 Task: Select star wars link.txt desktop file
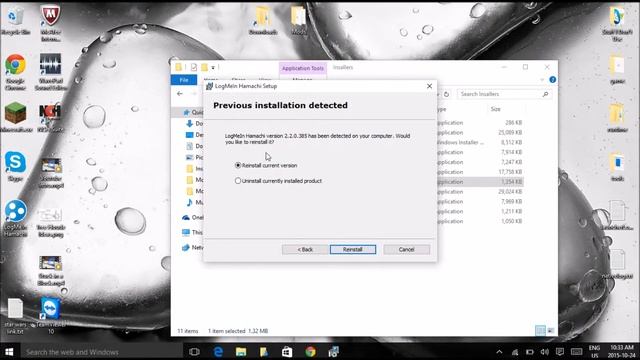click(15, 316)
